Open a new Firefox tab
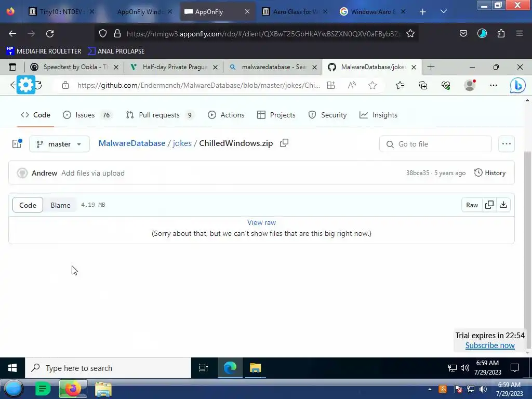Image resolution: width=532 pixels, height=399 pixels. 423,12
